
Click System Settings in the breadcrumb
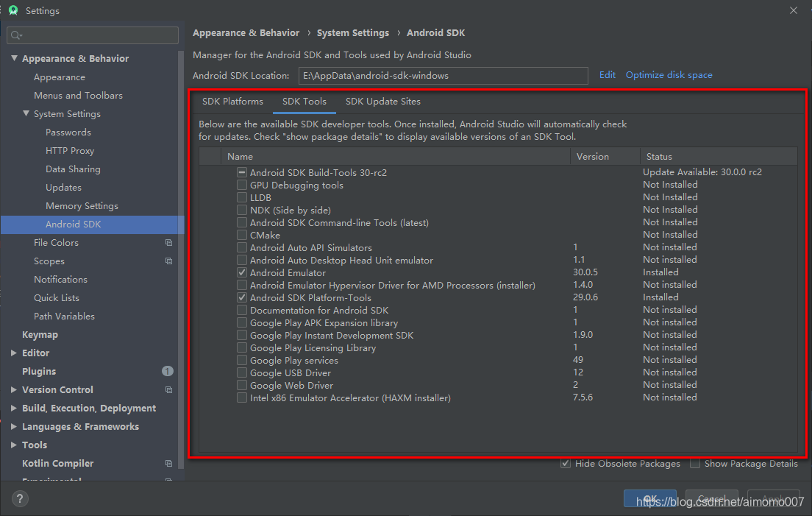pos(352,32)
